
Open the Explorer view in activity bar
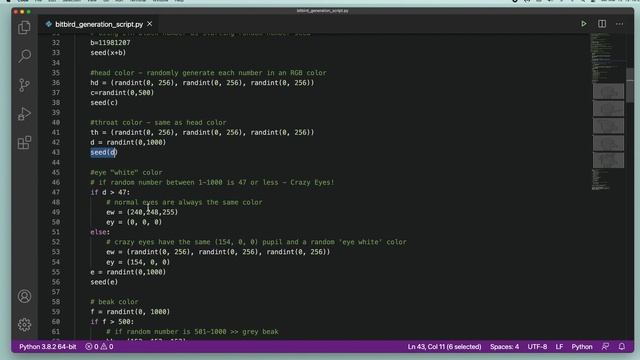24,28
